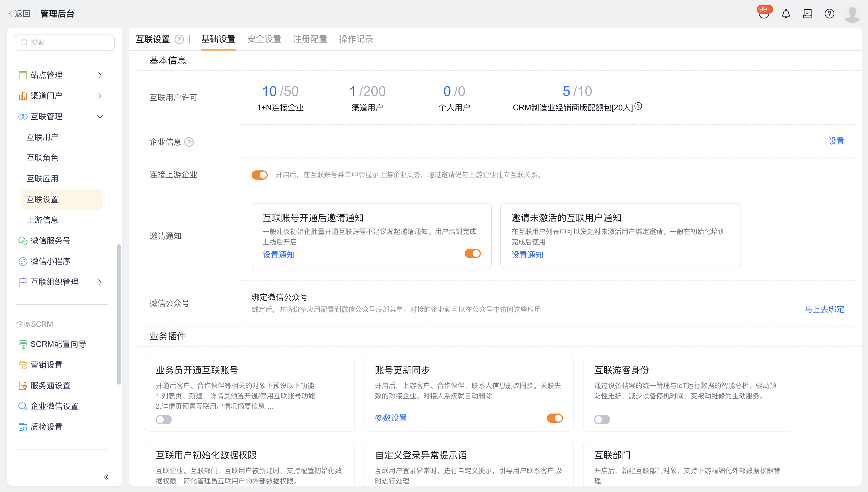Enable the 业务员开通互联账号 switch
The height and width of the screenshot is (492, 868).
(164, 419)
